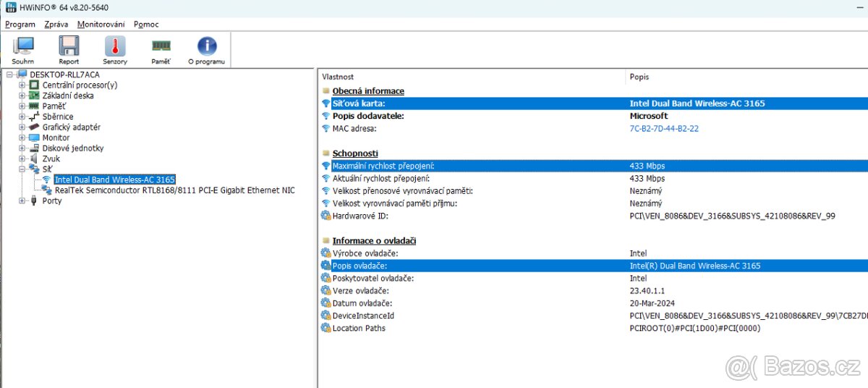Click the RealTek Ethernet adapter icon
The width and height of the screenshot is (868, 388).
pyautogui.click(x=47, y=190)
